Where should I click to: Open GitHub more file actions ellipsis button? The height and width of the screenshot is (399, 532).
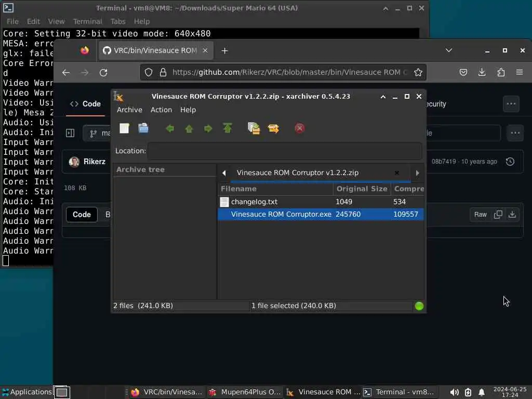tap(515, 133)
